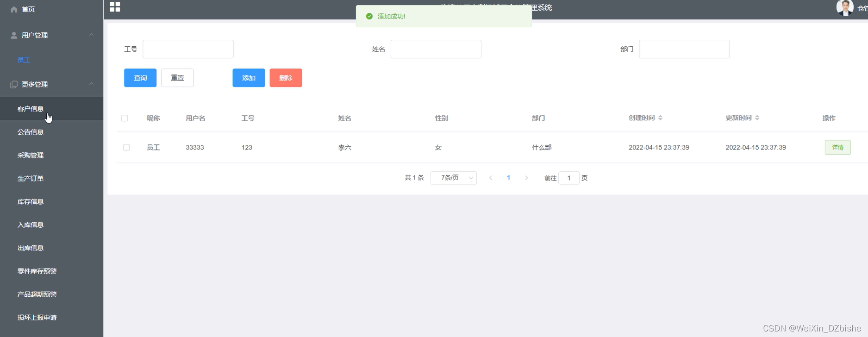Open the 7条/页 page size dropdown
Screen dimensions: 868x337
tap(454, 178)
